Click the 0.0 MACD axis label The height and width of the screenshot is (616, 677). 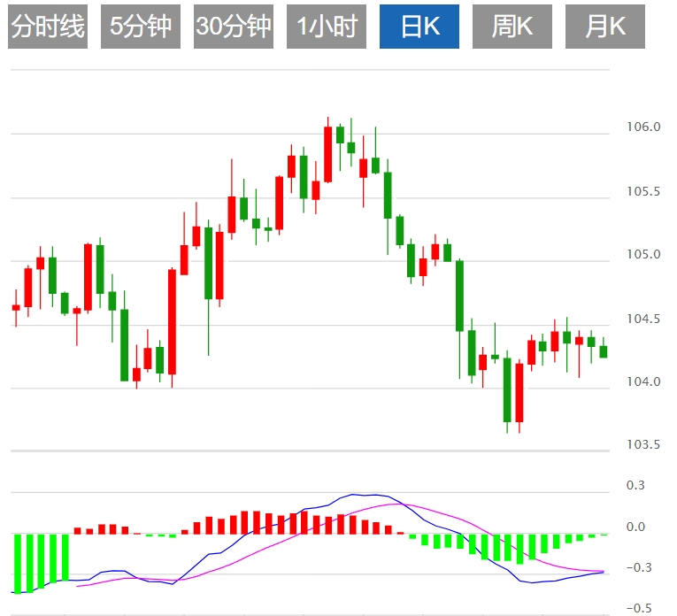(x=635, y=527)
